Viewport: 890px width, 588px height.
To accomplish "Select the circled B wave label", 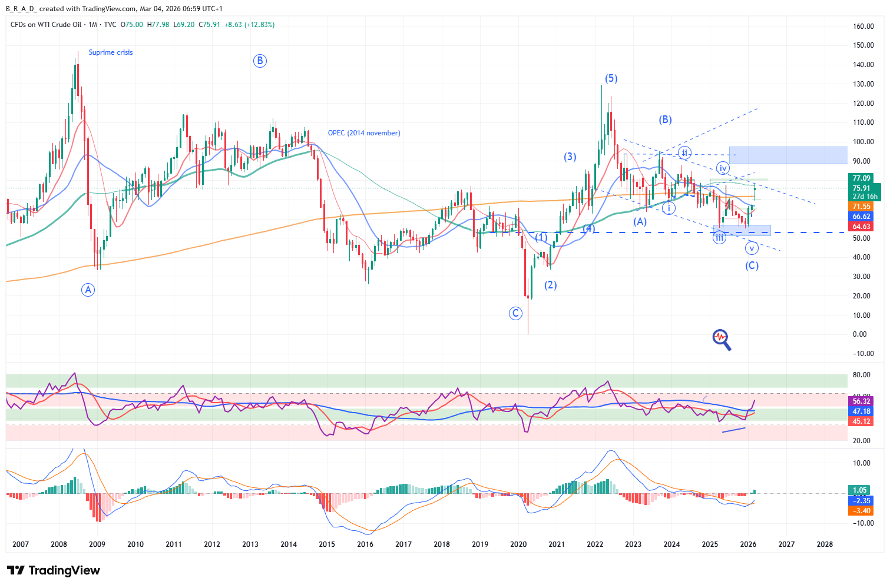I will [260, 61].
